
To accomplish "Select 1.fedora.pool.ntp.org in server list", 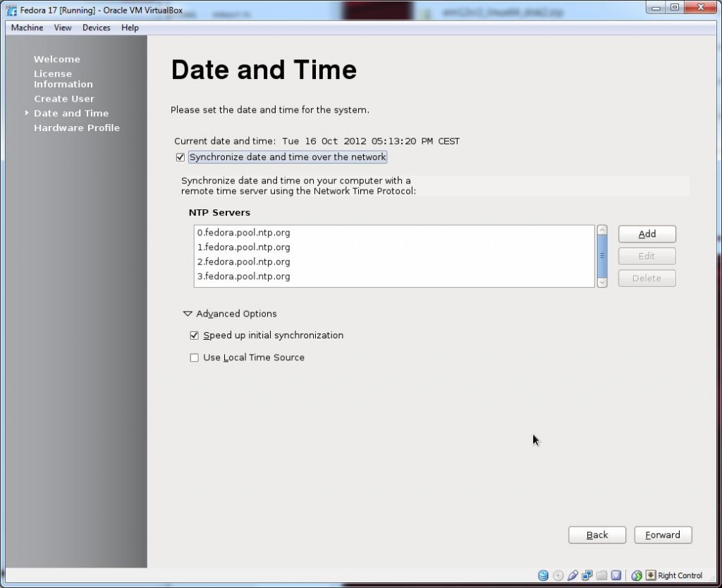I will pyautogui.click(x=394, y=247).
